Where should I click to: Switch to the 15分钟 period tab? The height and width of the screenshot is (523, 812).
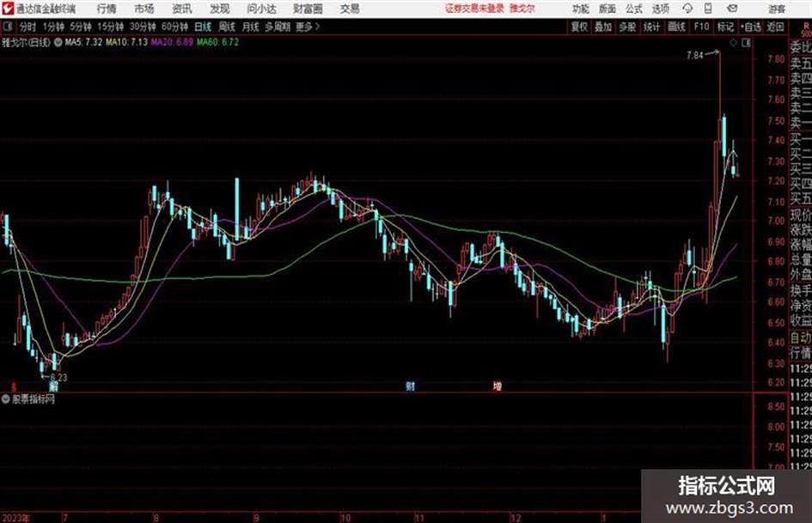point(111,27)
